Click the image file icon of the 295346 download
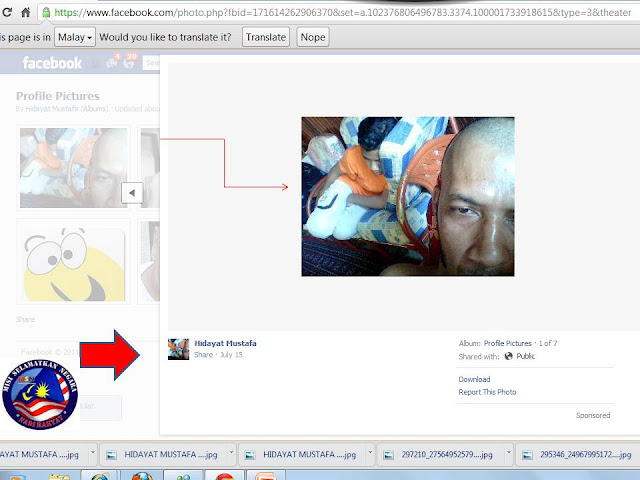Screen dimensions: 640x480 coord(527,455)
